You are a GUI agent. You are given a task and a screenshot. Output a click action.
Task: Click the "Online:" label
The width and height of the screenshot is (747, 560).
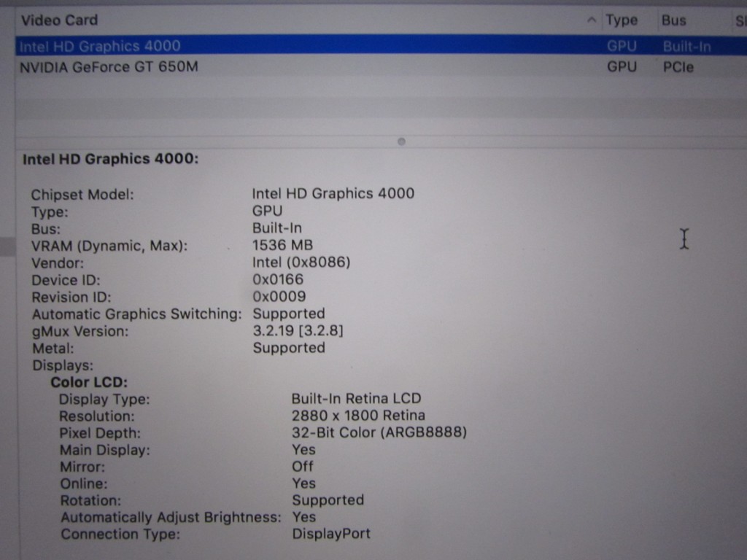coord(84,484)
